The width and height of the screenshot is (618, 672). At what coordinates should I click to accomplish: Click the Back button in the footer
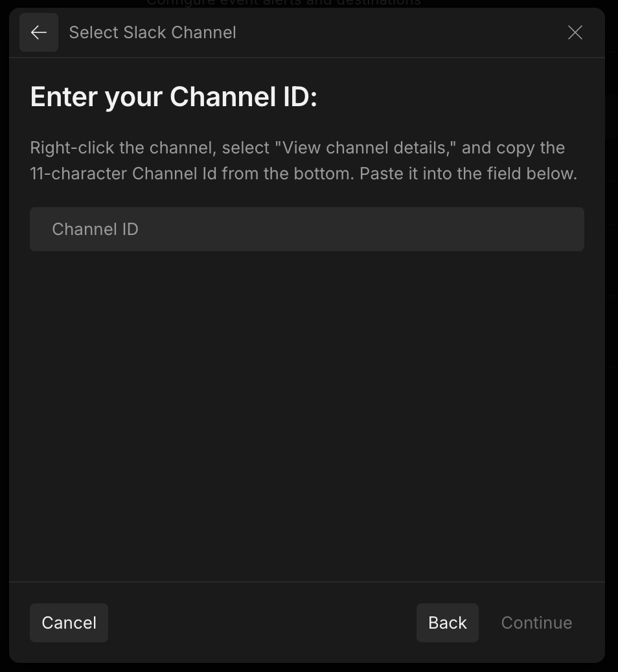[447, 623]
